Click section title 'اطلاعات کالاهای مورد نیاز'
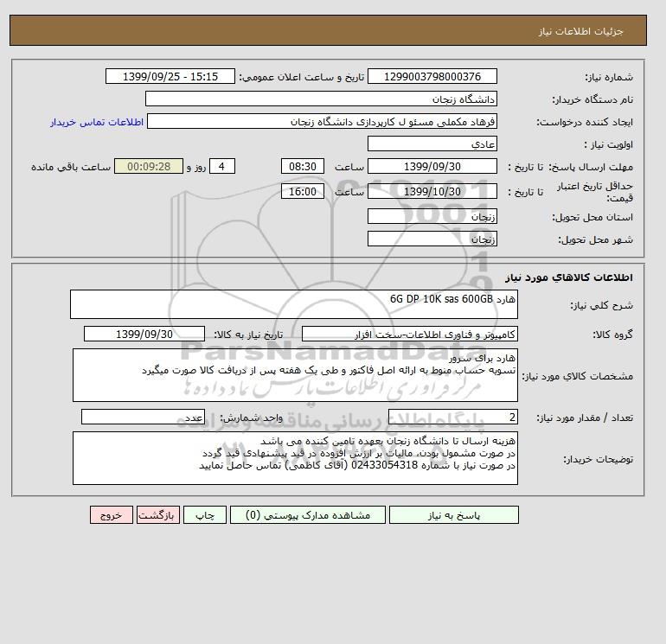The image size is (666, 644). pyautogui.click(x=569, y=277)
